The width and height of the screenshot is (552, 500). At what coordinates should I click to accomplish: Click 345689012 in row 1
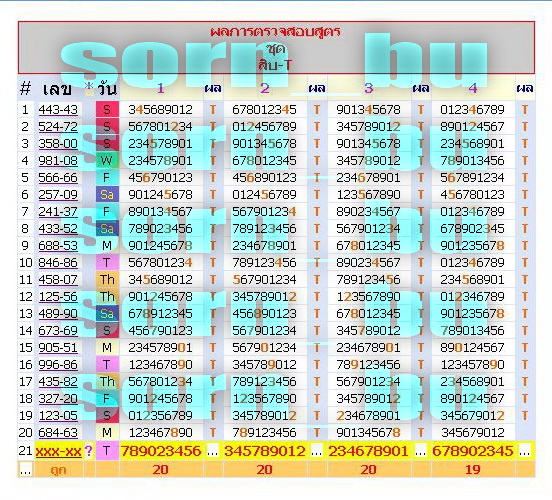[161, 110]
